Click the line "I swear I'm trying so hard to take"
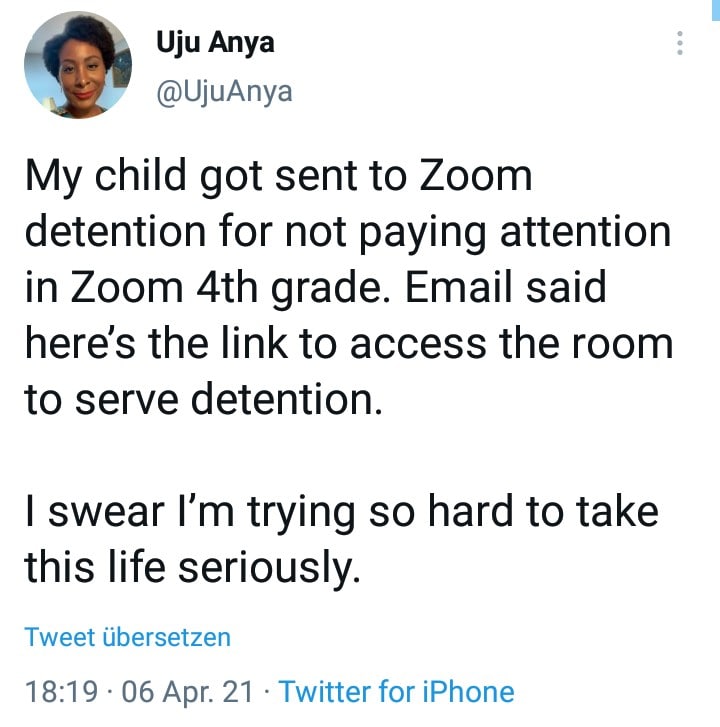This screenshot has width=720, height=727. pos(341,512)
